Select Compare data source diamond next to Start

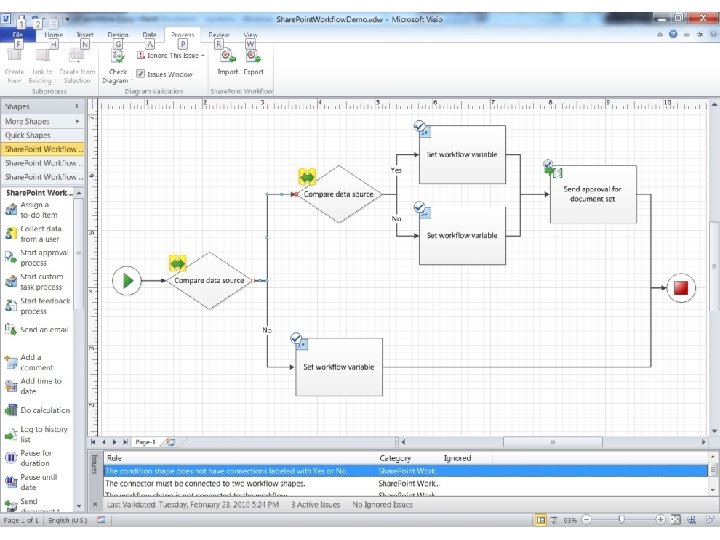click(x=209, y=281)
